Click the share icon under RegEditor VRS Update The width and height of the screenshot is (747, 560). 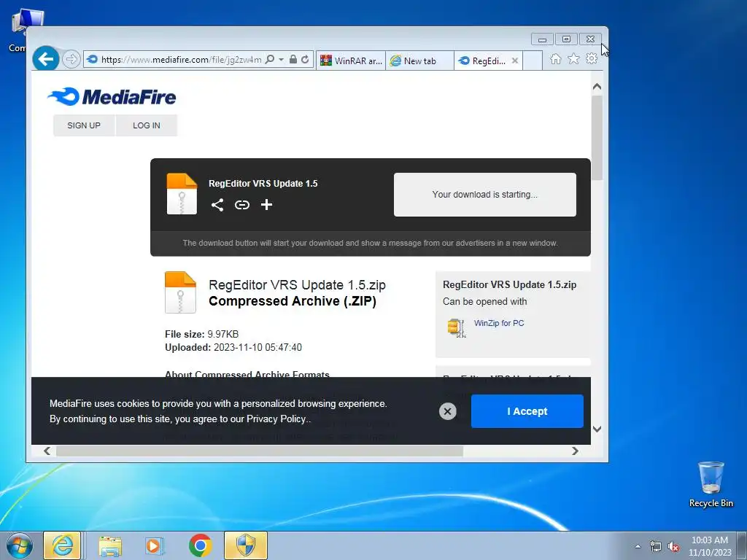click(x=217, y=205)
